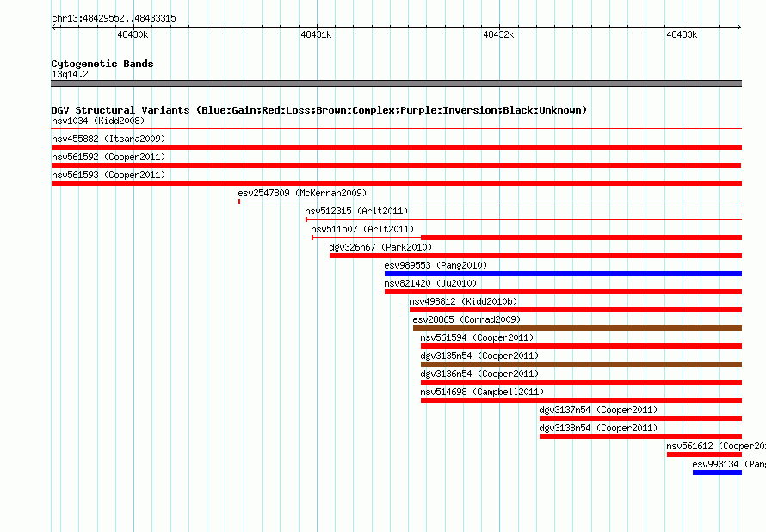Click the nsv1034 (Kidd2008) variant label
Image resolution: width=766 pixels, height=532 pixels.
(98, 121)
